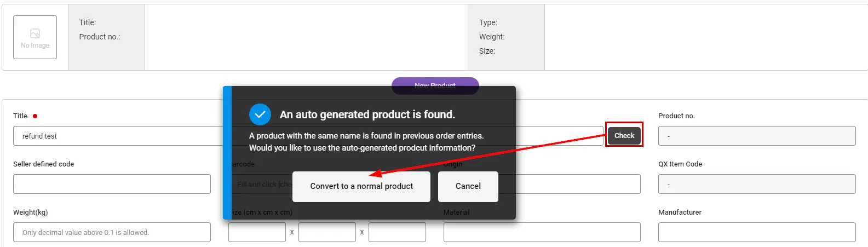The height and width of the screenshot is (247, 868).
Task: Click the last Size dimension box
Action: click(397, 232)
